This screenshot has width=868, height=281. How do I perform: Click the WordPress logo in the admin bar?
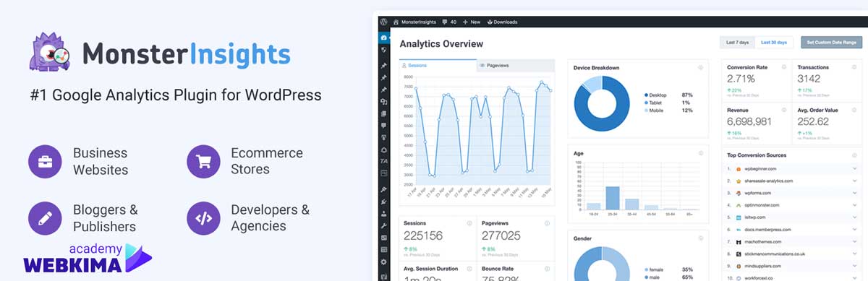[x=383, y=22]
